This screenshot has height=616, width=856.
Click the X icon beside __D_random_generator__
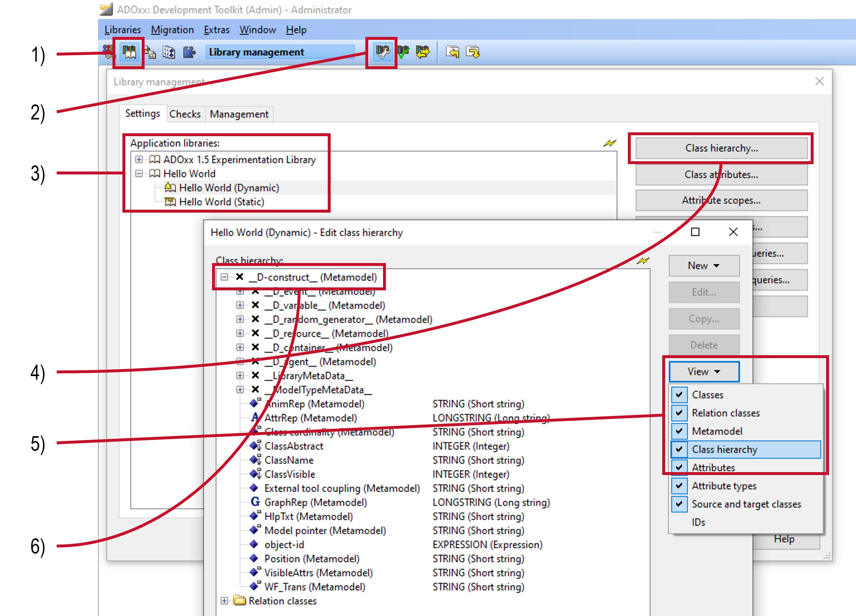click(x=255, y=319)
